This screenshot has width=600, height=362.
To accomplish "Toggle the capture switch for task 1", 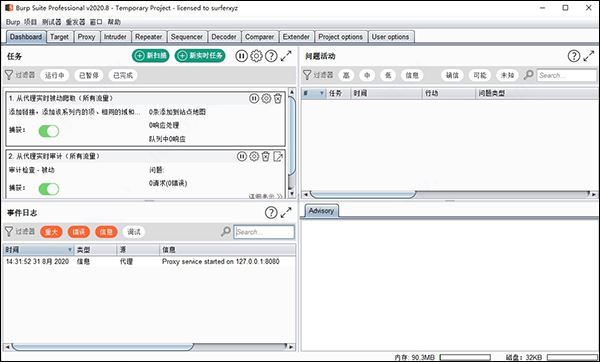I will pos(49,131).
